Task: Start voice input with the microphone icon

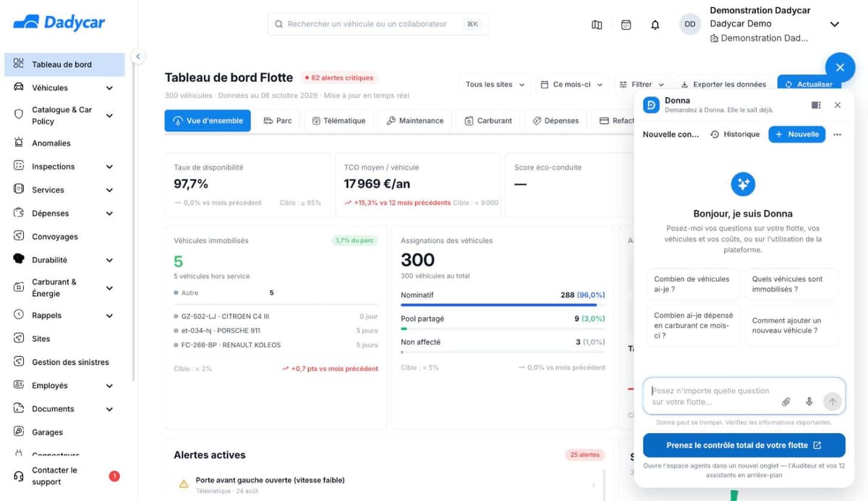Action: tap(809, 402)
